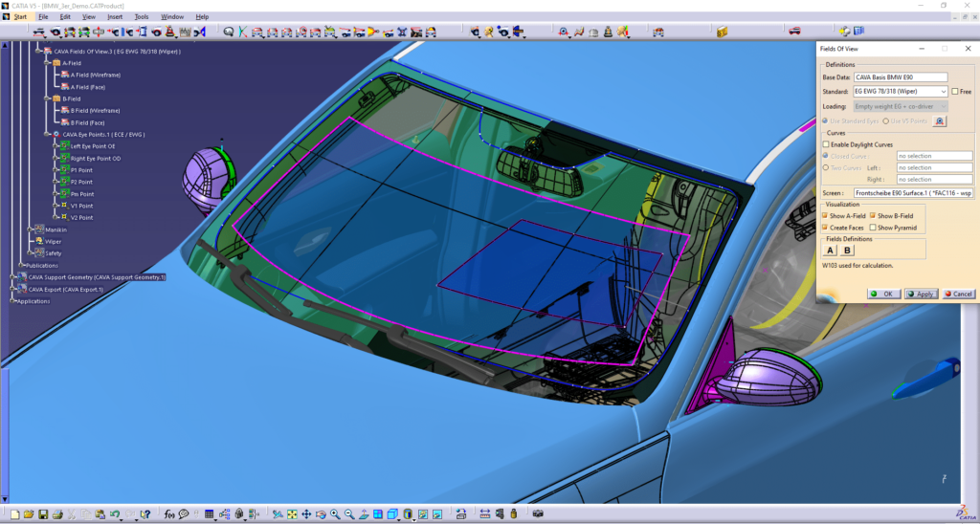
Task: Click the Screen selection field
Action: 913,193
